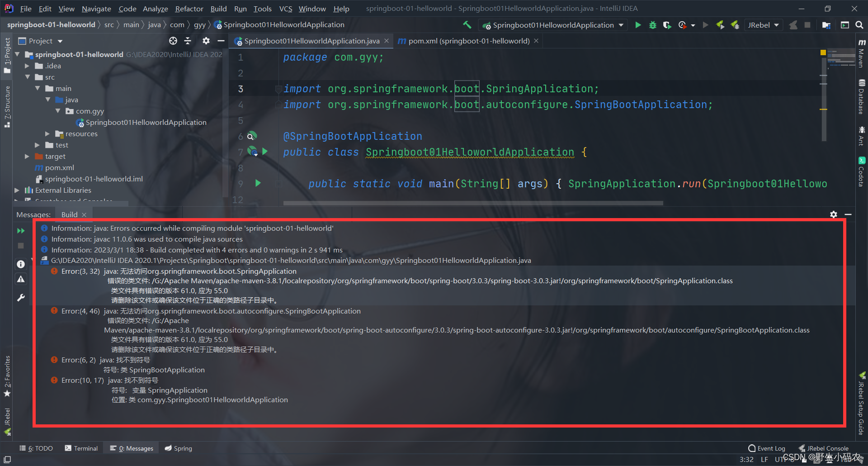Viewport: 868px width, 466px height.
Task: Select Springboot01HelloworldApplication.java editor tab
Action: (x=312, y=41)
